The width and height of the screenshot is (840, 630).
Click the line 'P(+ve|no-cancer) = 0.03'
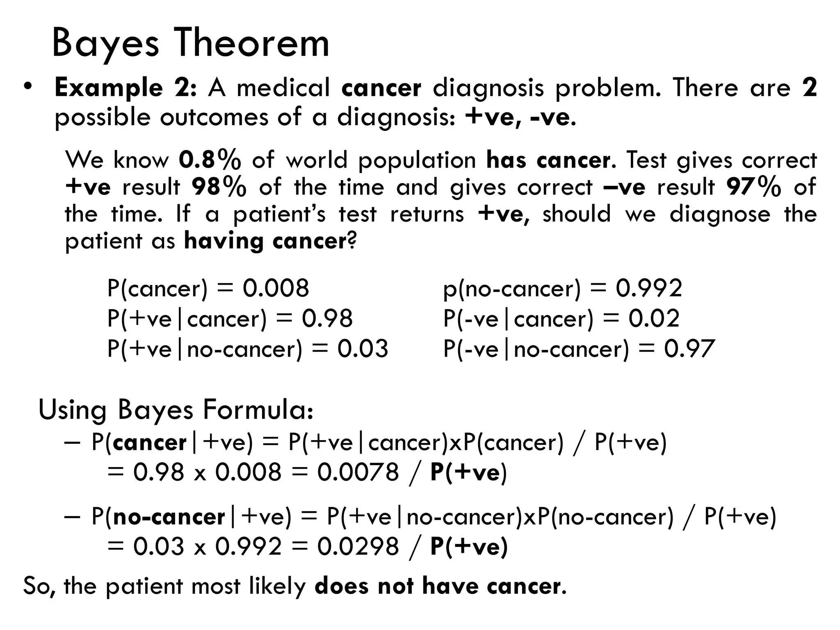click(247, 349)
